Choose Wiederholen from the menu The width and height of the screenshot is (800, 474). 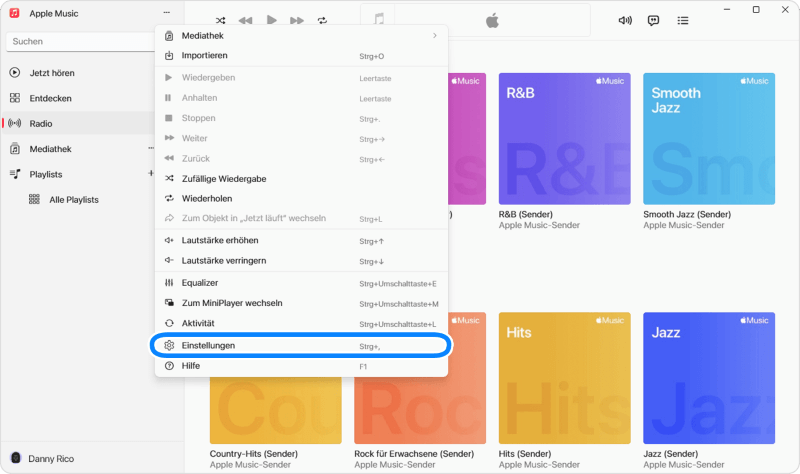[302, 198]
